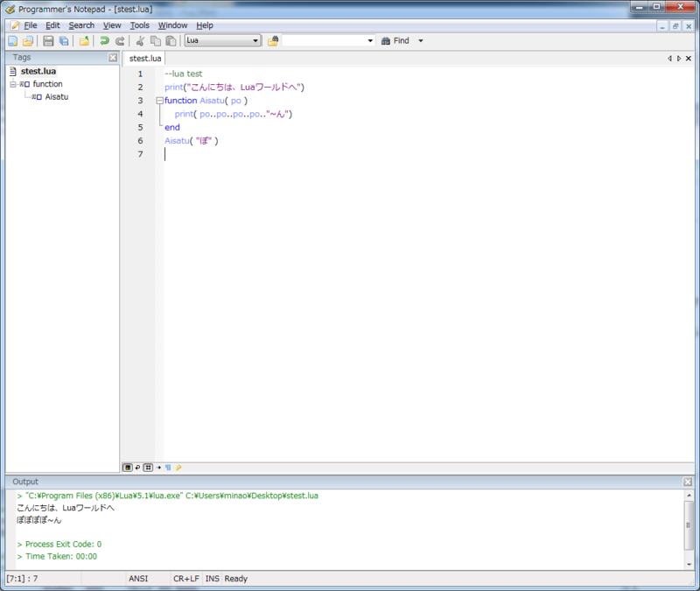Close the current document tab with X
This screenshot has width=700, height=591.
pyautogui.click(x=689, y=59)
